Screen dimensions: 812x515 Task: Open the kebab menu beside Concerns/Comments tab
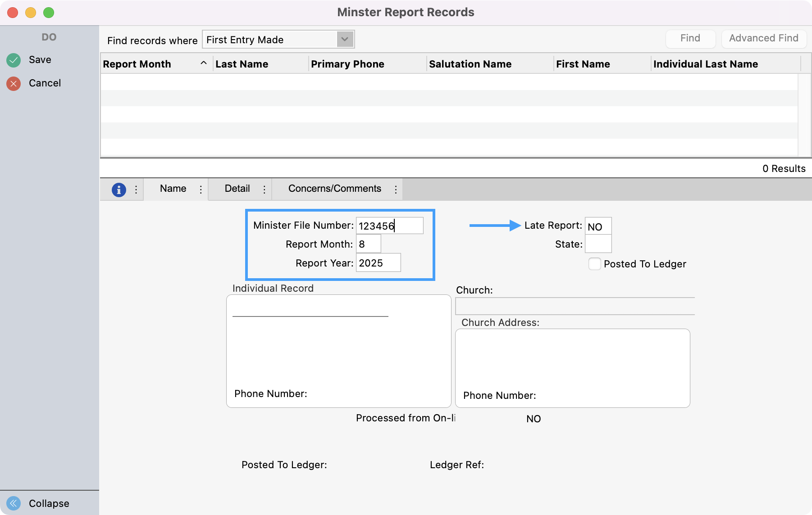395,190
